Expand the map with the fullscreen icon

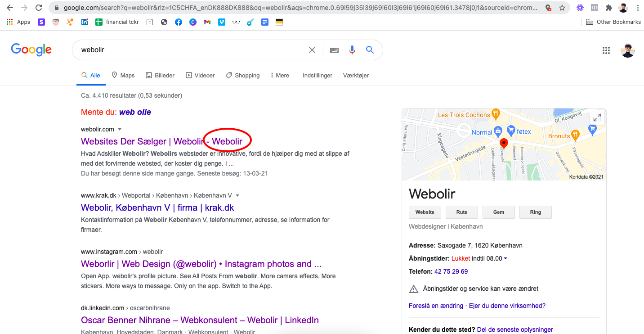[x=597, y=117]
